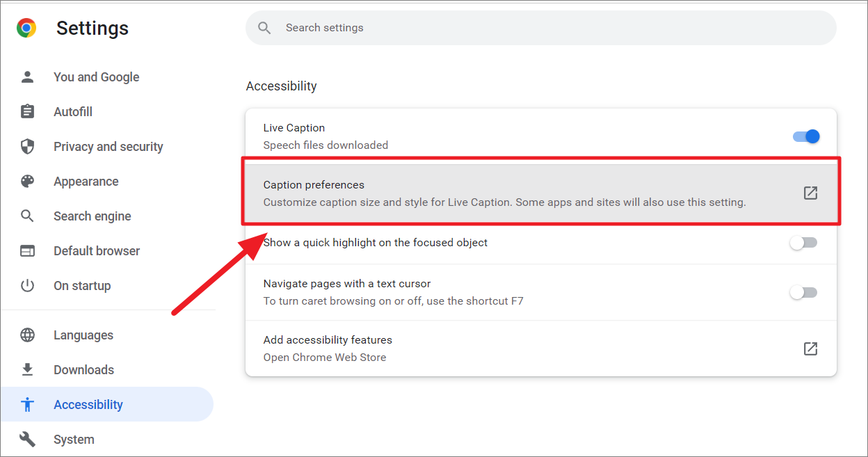Enable quick highlight on focused object
Viewport: 868px width, 457px height.
click(803, 243)
